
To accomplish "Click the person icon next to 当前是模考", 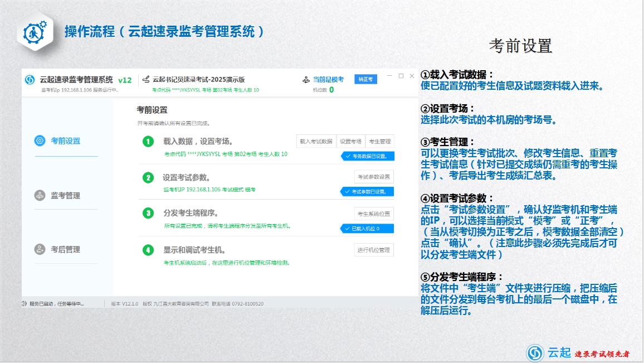I will click(306, 79).
